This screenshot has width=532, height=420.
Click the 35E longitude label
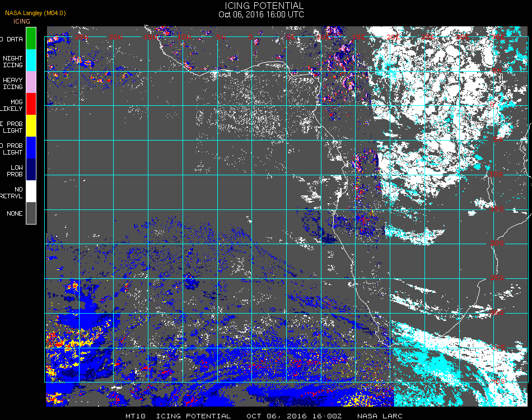pos(498,36)
